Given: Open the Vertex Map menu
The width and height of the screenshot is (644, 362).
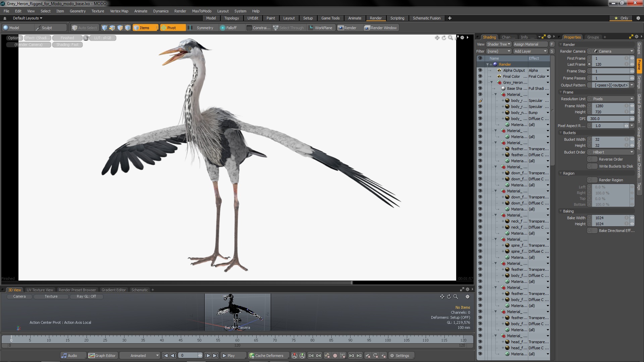Looking at the screenshot, I should click(119, 11).
